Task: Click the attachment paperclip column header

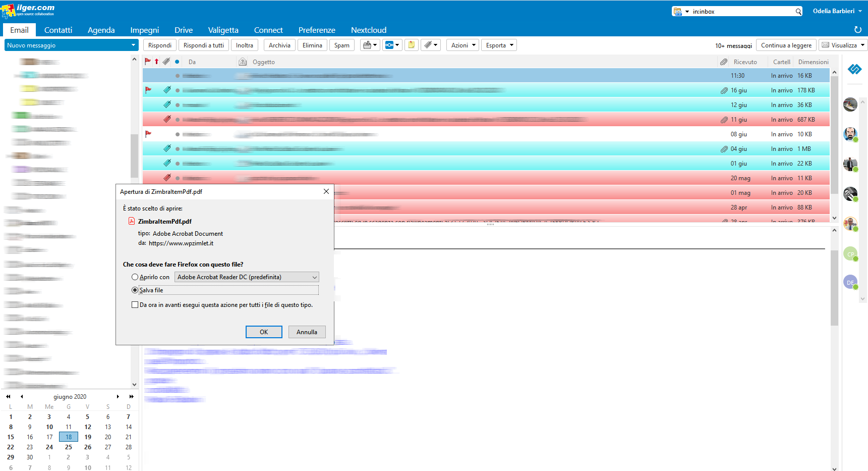Action: click(x=724, y=62)
